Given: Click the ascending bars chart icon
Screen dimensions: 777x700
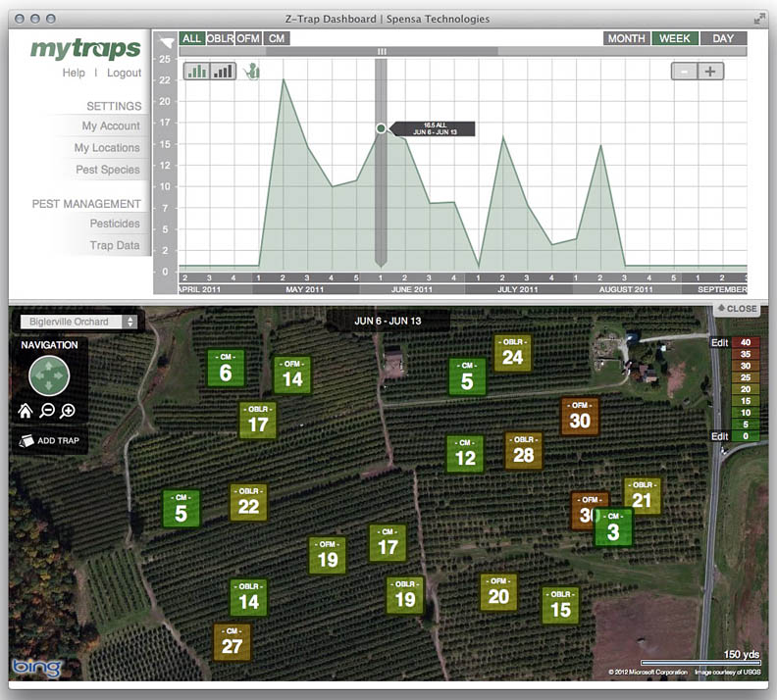Looking at the screenshot, I should (224, 72).
